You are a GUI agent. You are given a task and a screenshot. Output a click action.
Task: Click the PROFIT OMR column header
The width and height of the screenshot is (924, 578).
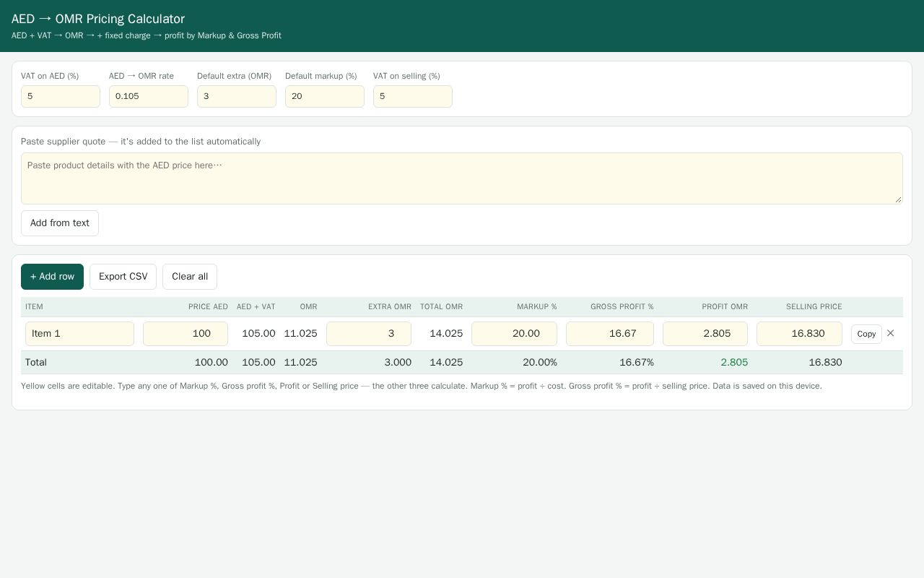coord(725,307)
